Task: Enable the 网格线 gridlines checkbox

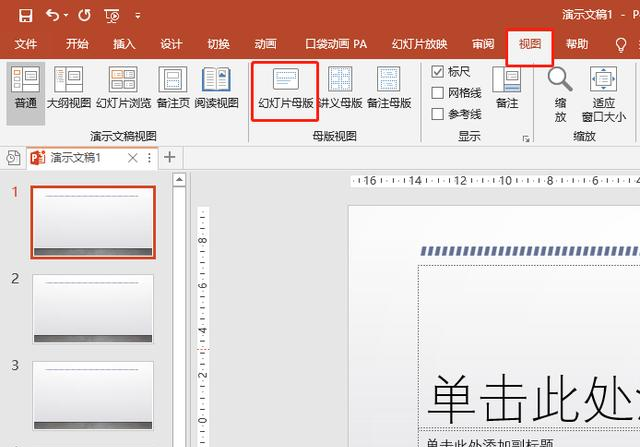Action: (438, 93)
